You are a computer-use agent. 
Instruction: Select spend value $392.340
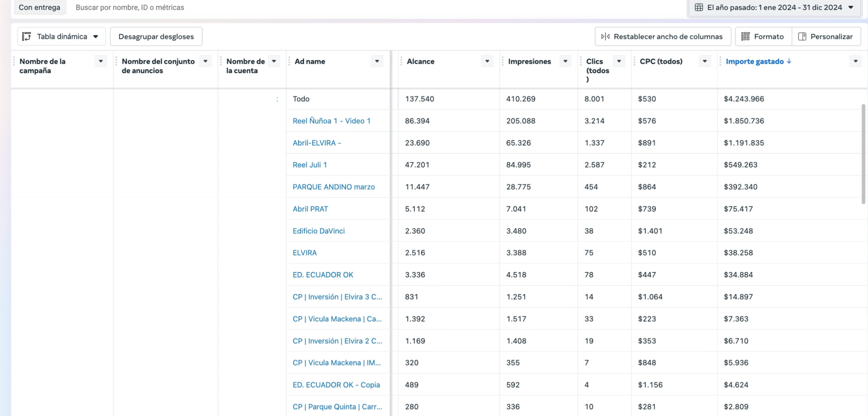point(741,187)
